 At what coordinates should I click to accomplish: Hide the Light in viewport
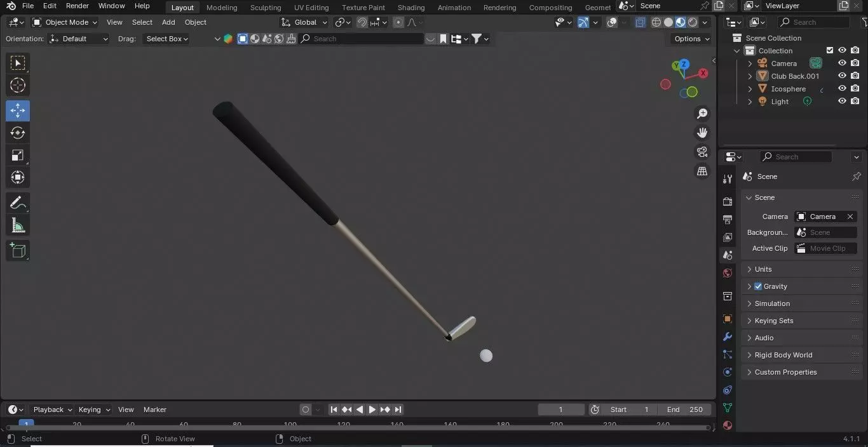click(x=842, y=102)
